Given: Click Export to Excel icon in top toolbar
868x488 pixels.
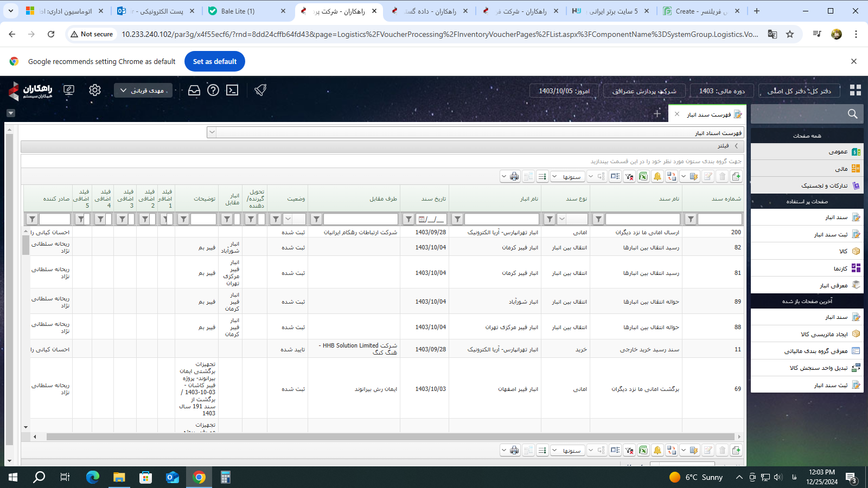Looking at the screenshot, I should [643, 176].
